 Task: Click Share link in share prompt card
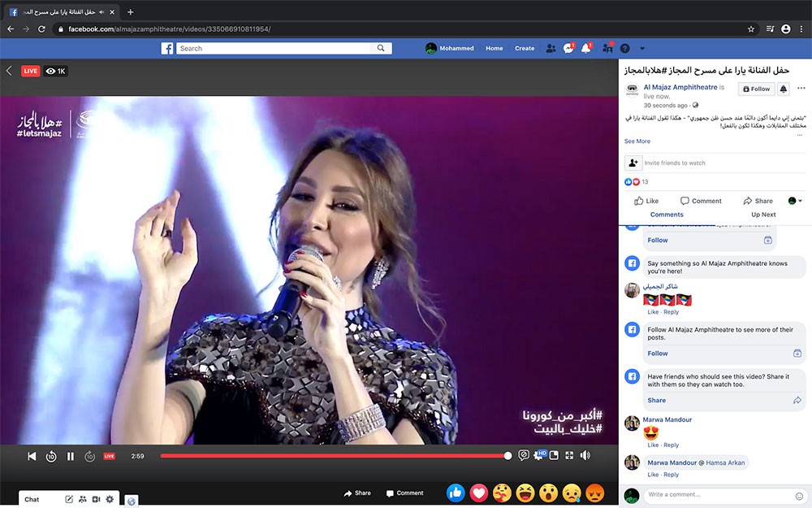tap(656, 400)
